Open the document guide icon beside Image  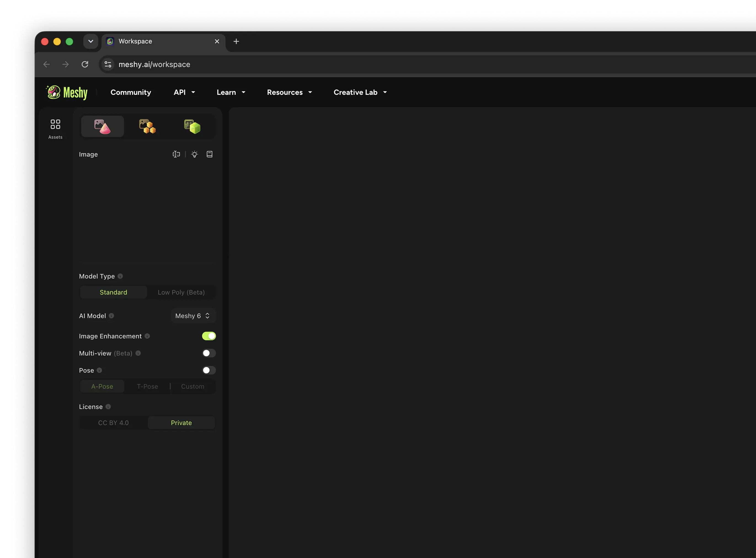(210, 154)
